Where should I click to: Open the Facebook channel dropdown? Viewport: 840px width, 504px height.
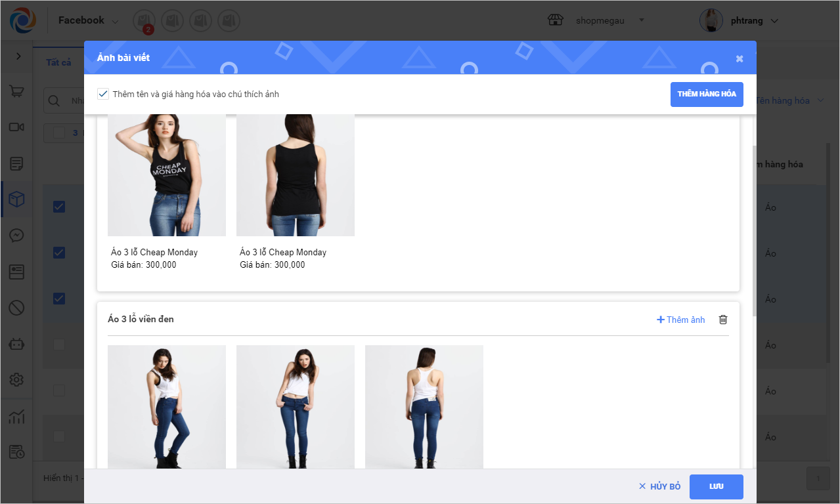coord(88,20)
